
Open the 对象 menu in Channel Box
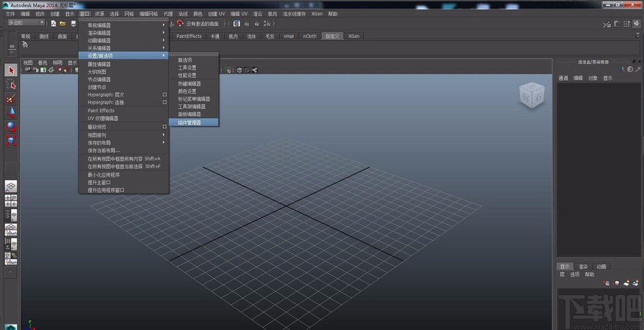593,78
